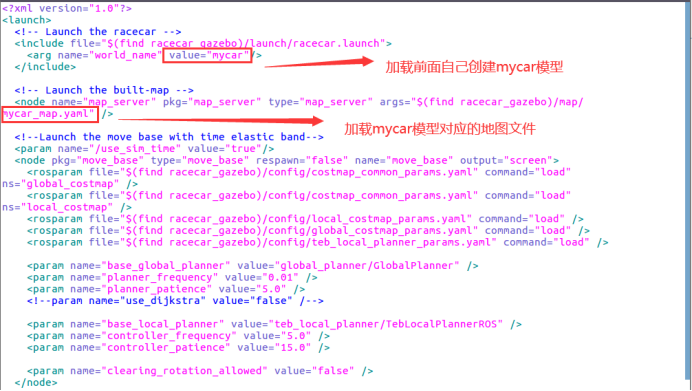This screenshot has height=391, width=692.
Task: Click the xml version declaration line
Action: coord(67,8)
